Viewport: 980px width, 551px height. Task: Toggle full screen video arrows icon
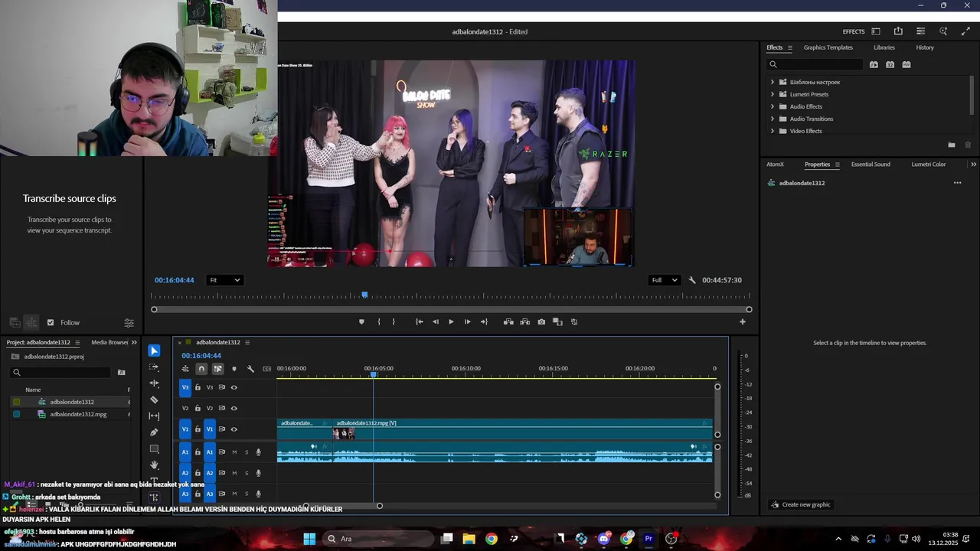[x=965, y=31]
